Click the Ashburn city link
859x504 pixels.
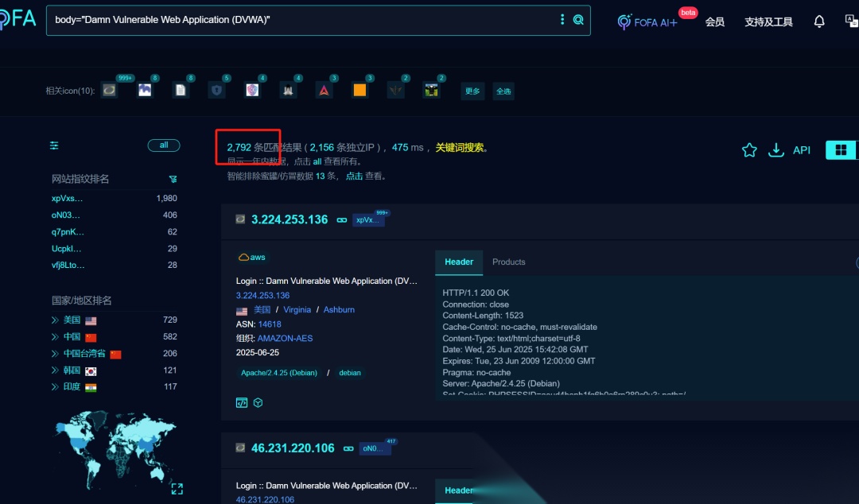point(339,309)
